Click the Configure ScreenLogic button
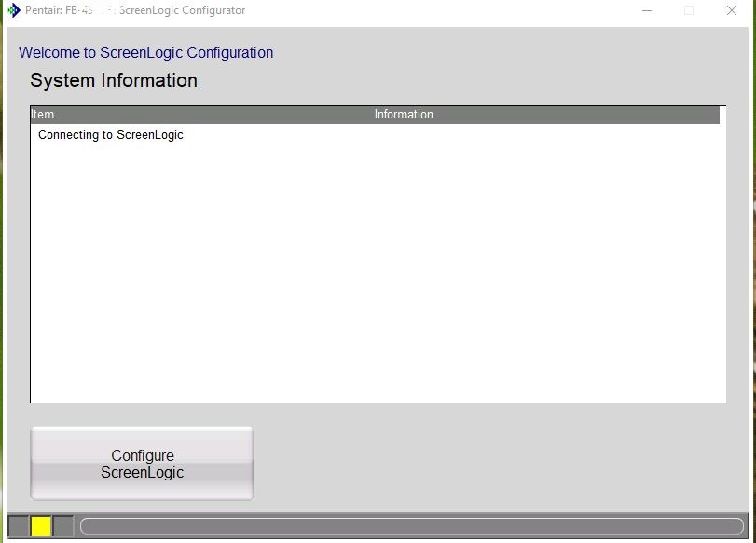Viewport: 756px width, 543px height. click(x=142, y=464)
